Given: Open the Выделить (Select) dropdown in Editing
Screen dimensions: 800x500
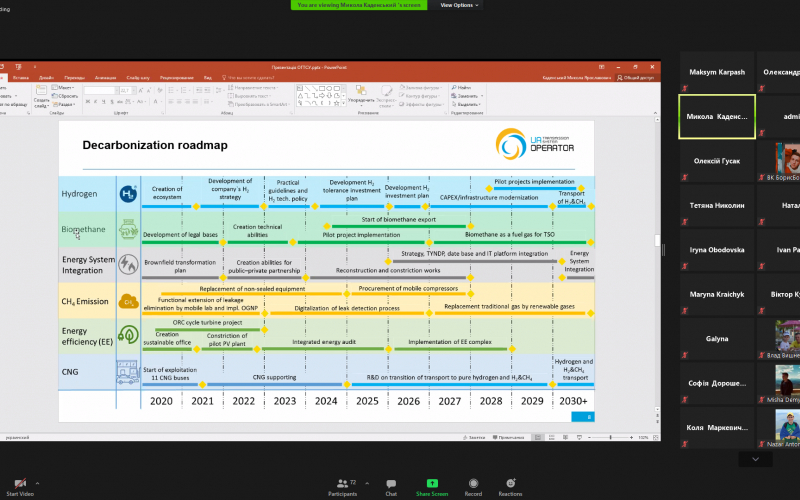Looking at the screenshot, I should click(x=466, y=104).
